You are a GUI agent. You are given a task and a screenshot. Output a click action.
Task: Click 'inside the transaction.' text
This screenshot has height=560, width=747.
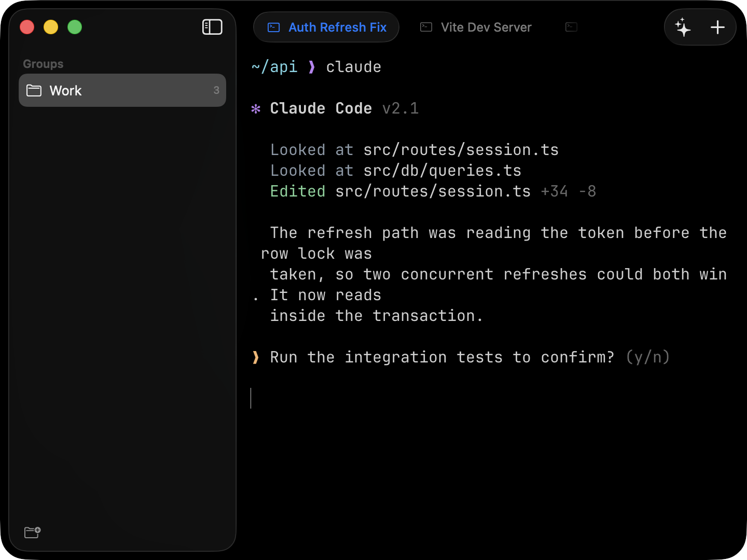(x=377, y=316)
